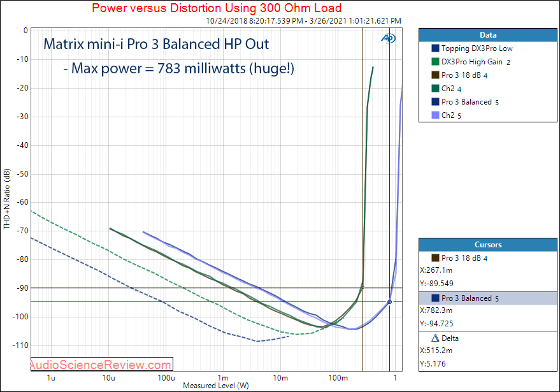Click the Delta X:515.2m value
Screen dimensions: 560x392
click(436, 351)
